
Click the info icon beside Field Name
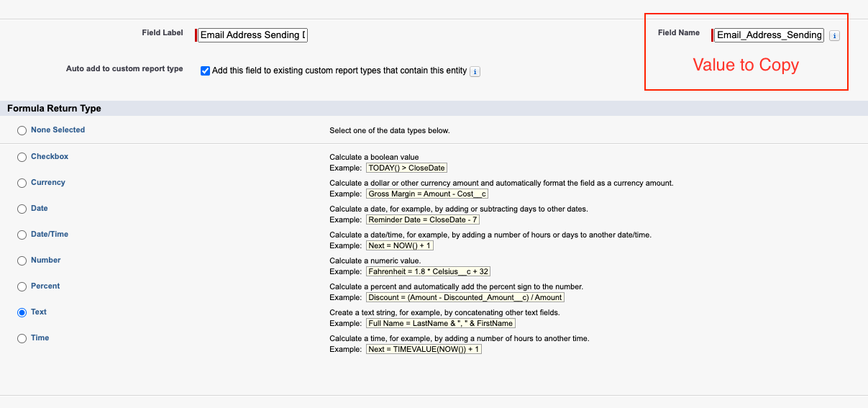point(834,35)
